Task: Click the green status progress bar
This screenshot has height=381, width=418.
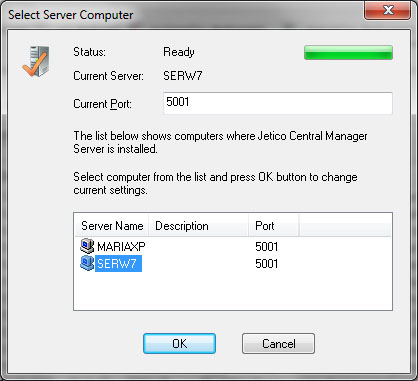Action: click(x=348, y=53)
